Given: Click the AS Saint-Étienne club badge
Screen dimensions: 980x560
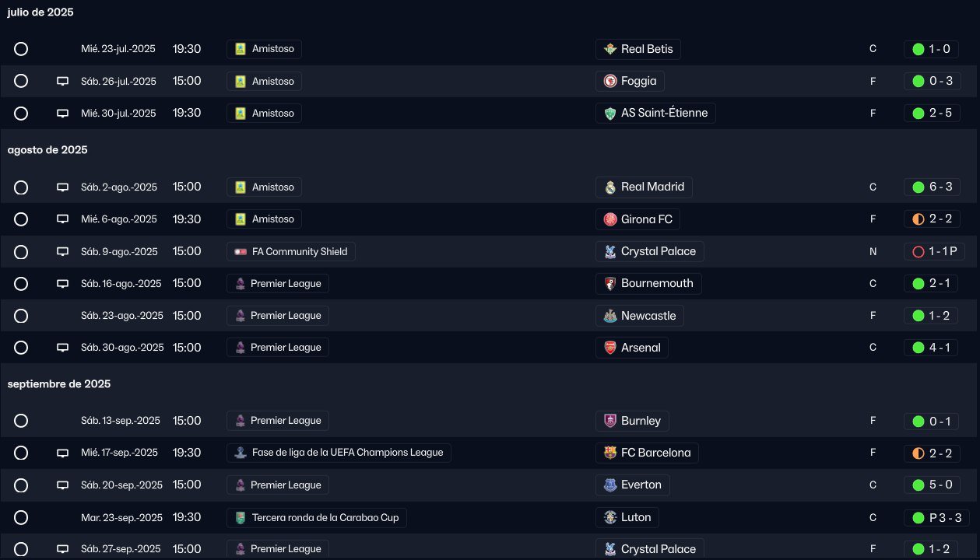Looking at the screenshot, I should coord(610,113).
